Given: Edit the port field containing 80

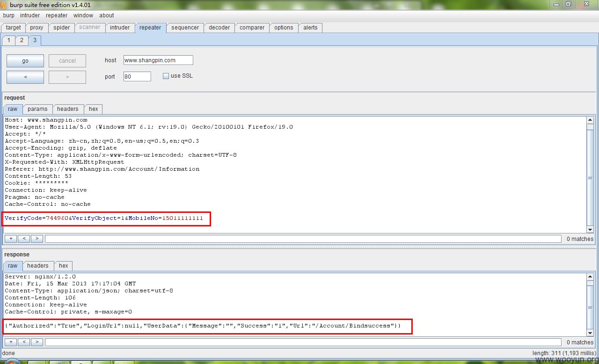Looking at the screenshot, I should [137, 77].
